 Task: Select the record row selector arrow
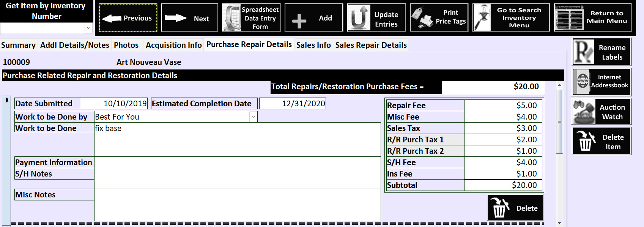7,100
